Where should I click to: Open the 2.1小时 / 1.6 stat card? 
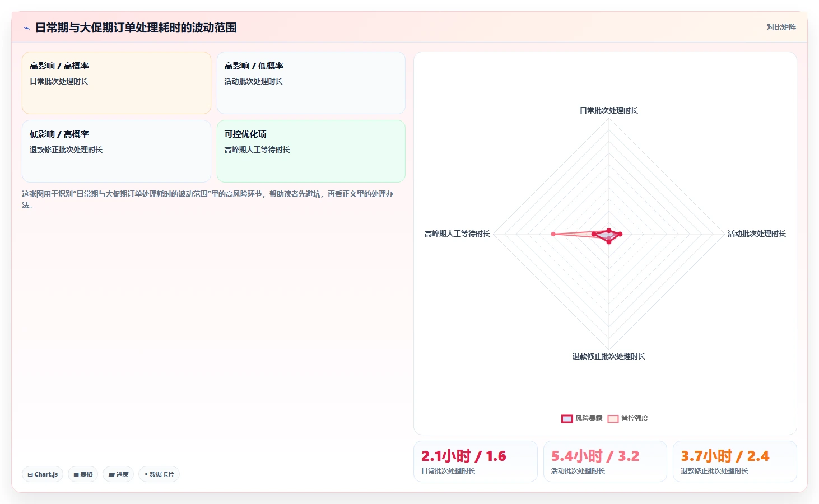476,461
